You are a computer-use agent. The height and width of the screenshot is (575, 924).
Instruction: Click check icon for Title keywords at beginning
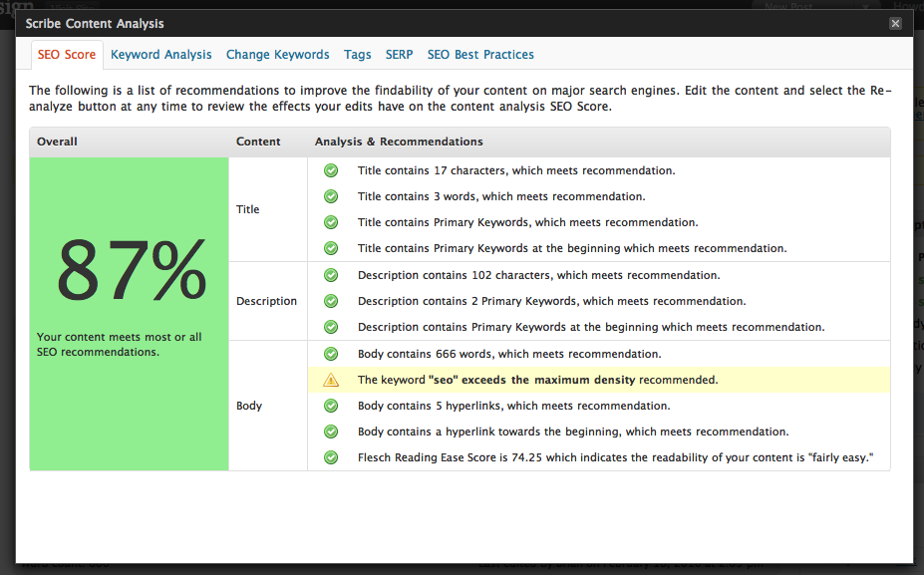[x=331, y=248]
